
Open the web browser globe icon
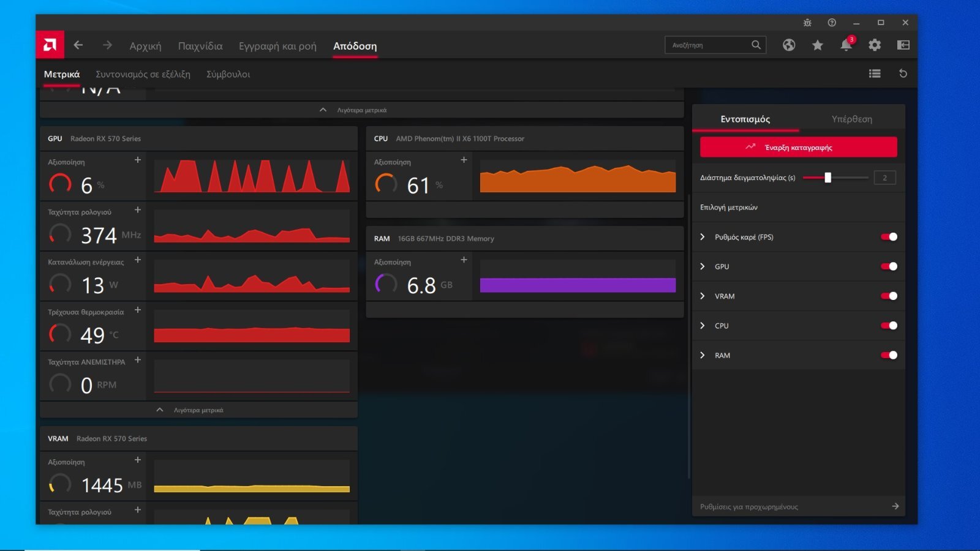789,45
